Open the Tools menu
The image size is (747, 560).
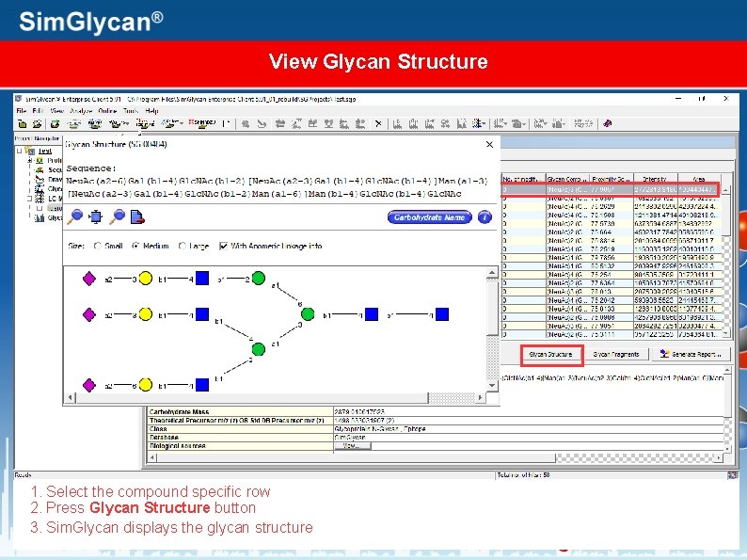coord(131,110)
